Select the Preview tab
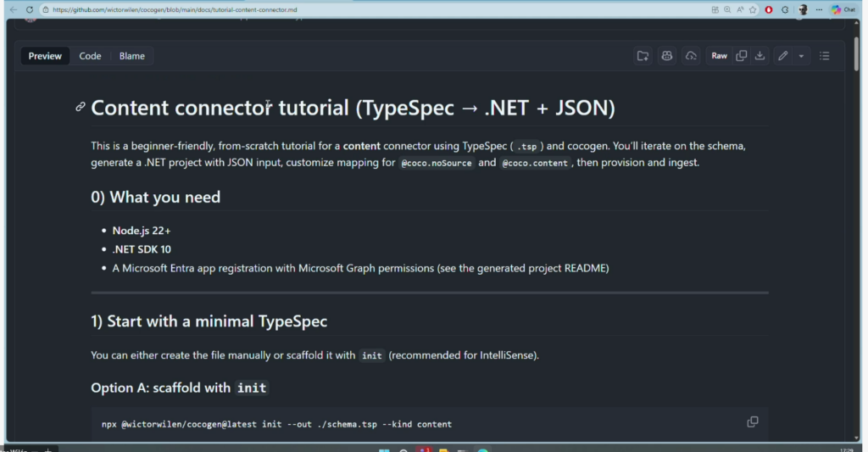 pyautogui.click(x=45, y=56)
